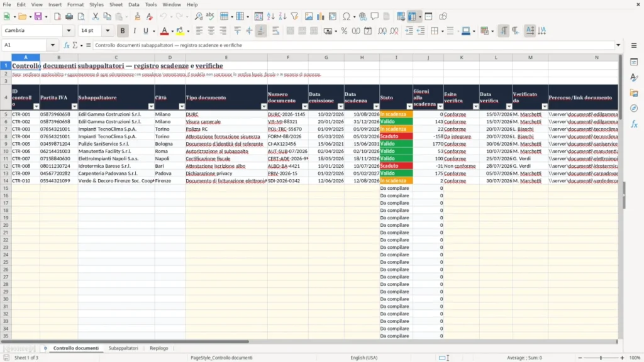Screen dimensions: 644x362
Task: Apply the yellow background color swatch
Action: pos(180,31)
